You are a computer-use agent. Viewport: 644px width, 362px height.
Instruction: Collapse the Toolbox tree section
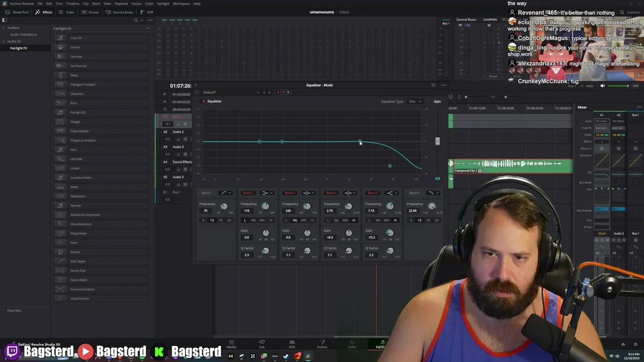4,28
